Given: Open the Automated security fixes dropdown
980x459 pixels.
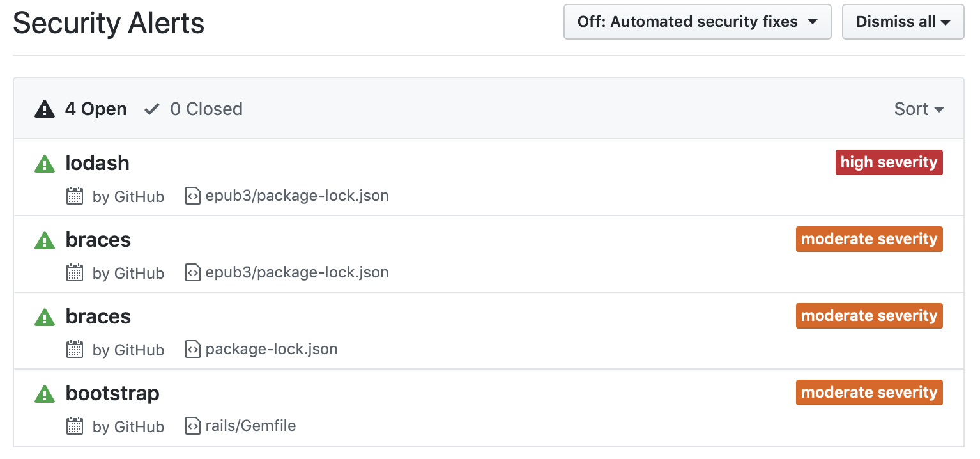Looking at the screenshot, I should click(697, 22).
